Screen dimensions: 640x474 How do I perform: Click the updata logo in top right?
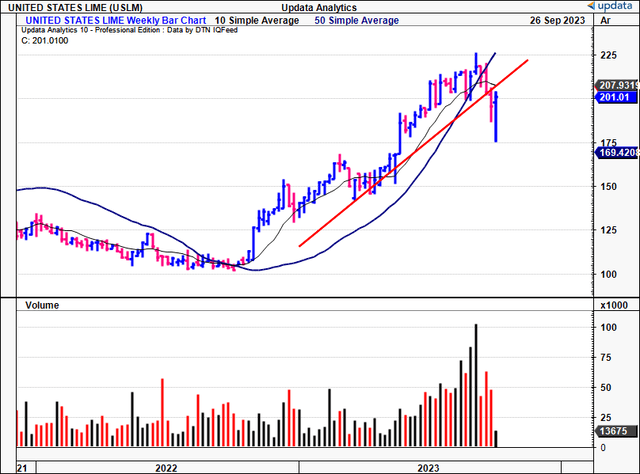click(x=612, y=6)
